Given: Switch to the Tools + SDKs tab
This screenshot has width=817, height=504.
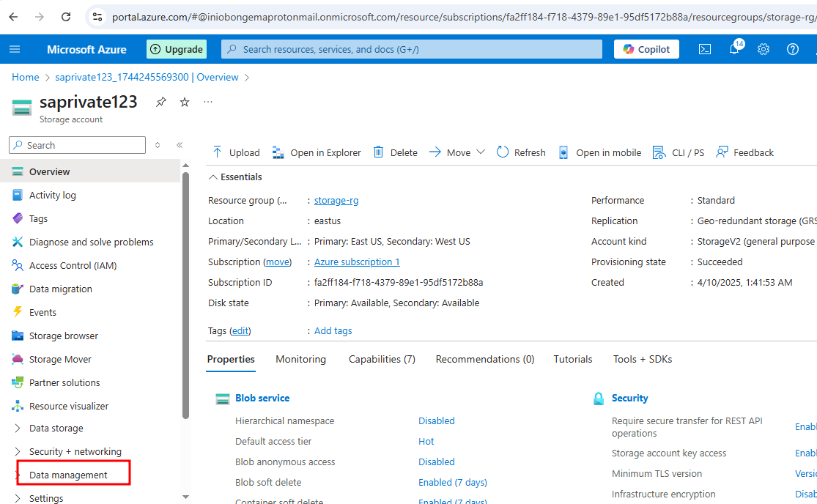Looking at the screenshot, I should [x=643, y=359].
